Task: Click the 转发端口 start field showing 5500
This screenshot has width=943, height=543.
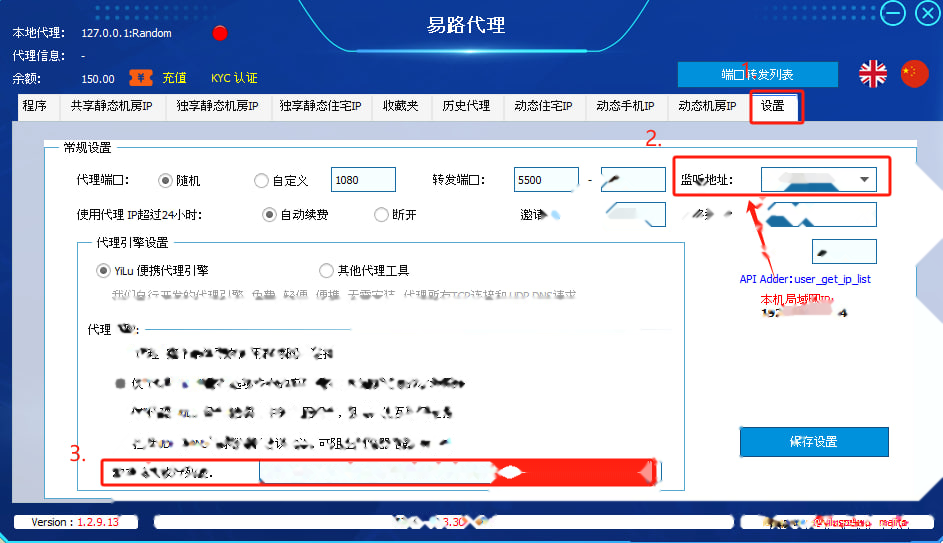Action: (546, 180)
